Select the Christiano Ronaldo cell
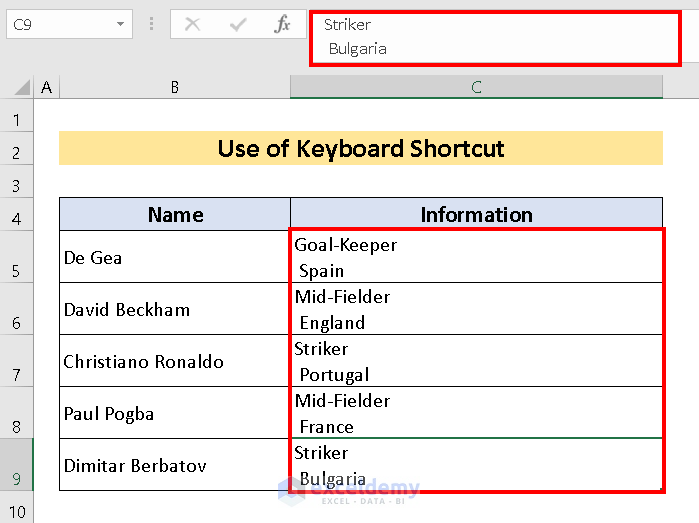Screen dimensions: 699x523 (175, 361)
